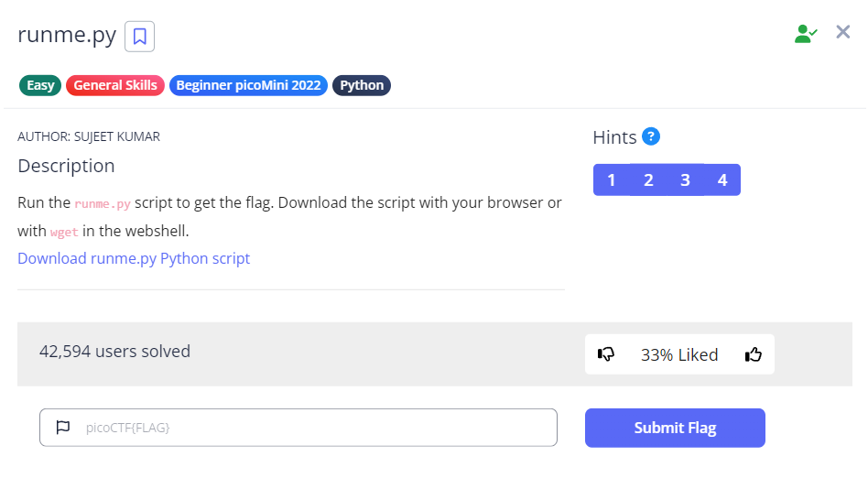This screenshot has height=478, width=868.
Task: Click the thumbs down dislike icon
Action: click(606, 354)
